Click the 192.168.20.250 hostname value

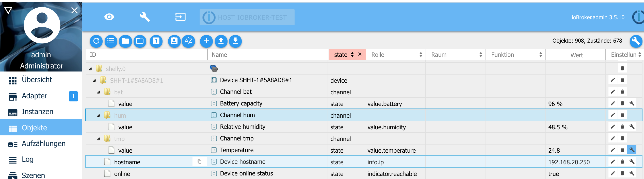tap(569, 162)
